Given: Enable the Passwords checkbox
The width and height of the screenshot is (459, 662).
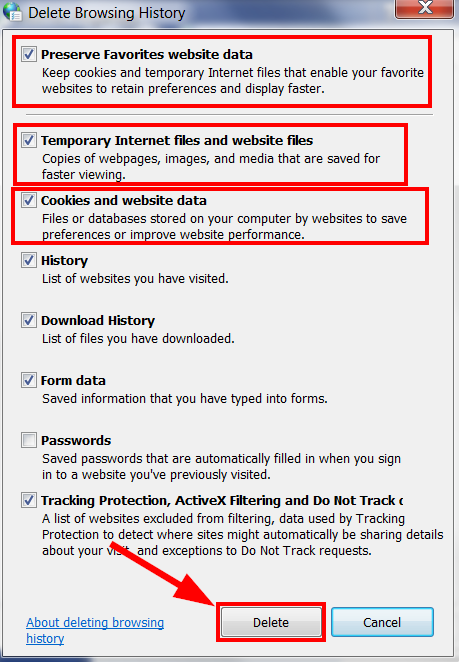Looking at the screenshot, I should click(29, 440).
